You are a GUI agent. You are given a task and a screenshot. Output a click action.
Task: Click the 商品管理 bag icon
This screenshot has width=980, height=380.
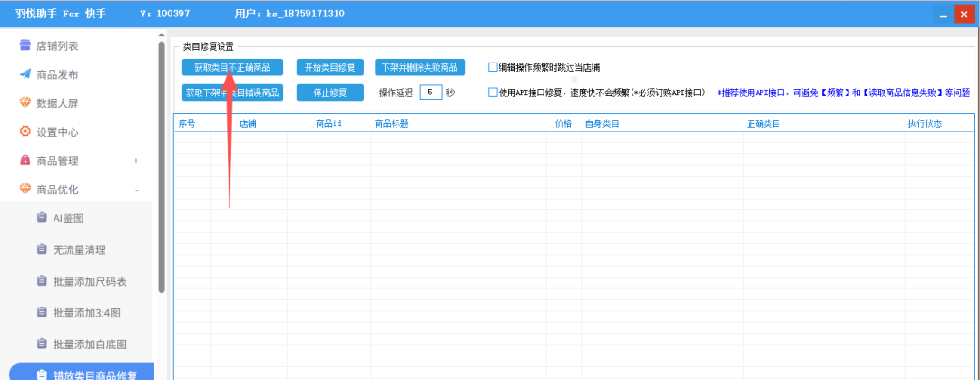click(24, 161)
